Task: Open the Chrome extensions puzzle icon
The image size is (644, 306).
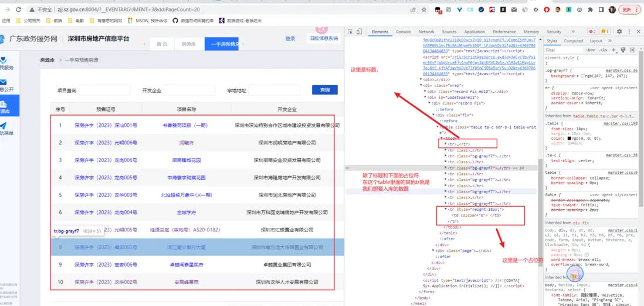Action: (x=591, y=9)
